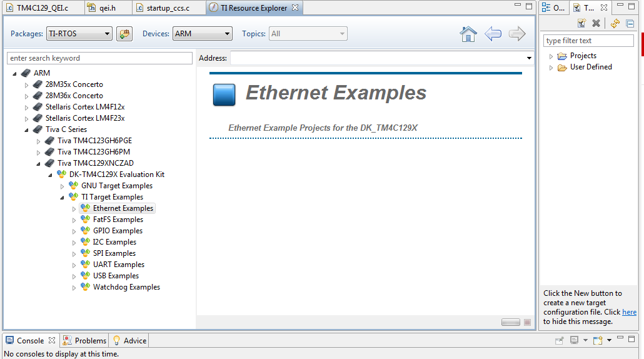Open the Address bar dropdown arrow
The height and width of the screenshot is (359, 644).
[x=529, y=58]
